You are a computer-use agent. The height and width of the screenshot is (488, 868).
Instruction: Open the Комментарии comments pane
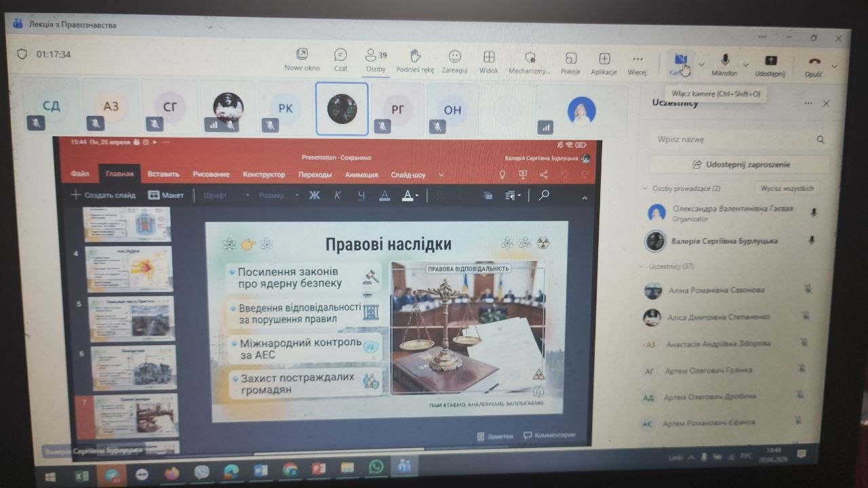click(x=549, y=435)
